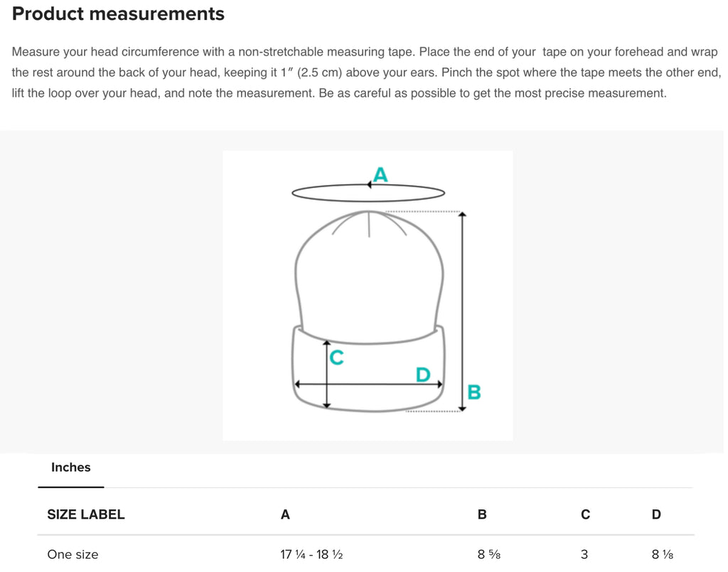This screenshot has height=572, width=728.
Task: Click the vertical height arrow for B
Action: click(462, 312)
